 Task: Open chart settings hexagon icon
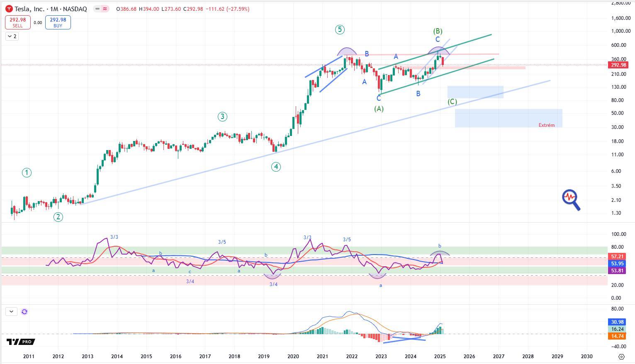(621, 357)
